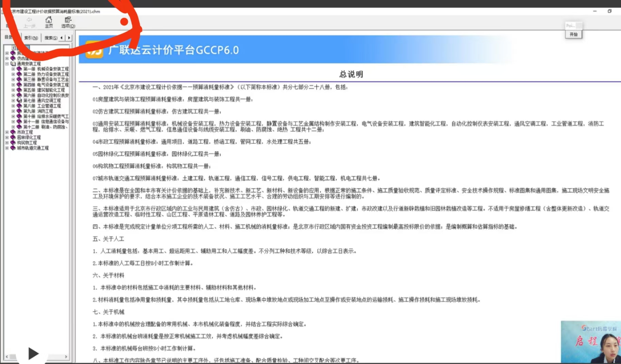Click the 主页 home toolbar icon
The height and width of the screenshot is (364, 621).
click(x=49, y=20)
